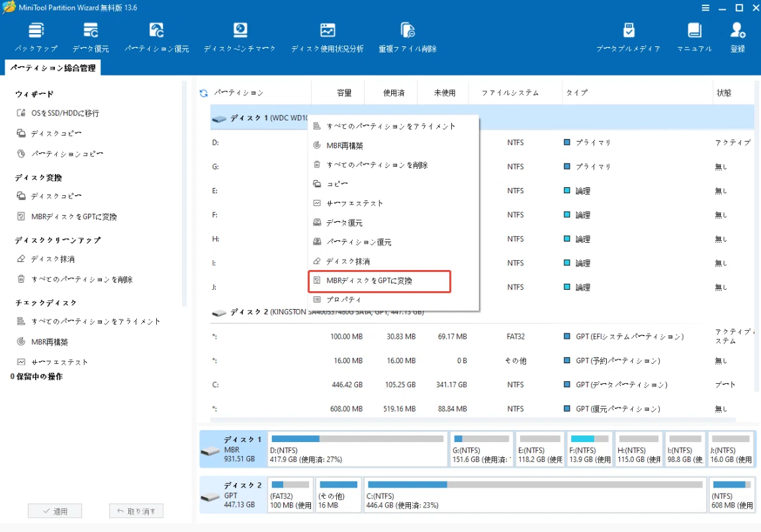761x532 pixels.
Task: Click ディスクコピー under ウィザード
Action: click(50, 134)
